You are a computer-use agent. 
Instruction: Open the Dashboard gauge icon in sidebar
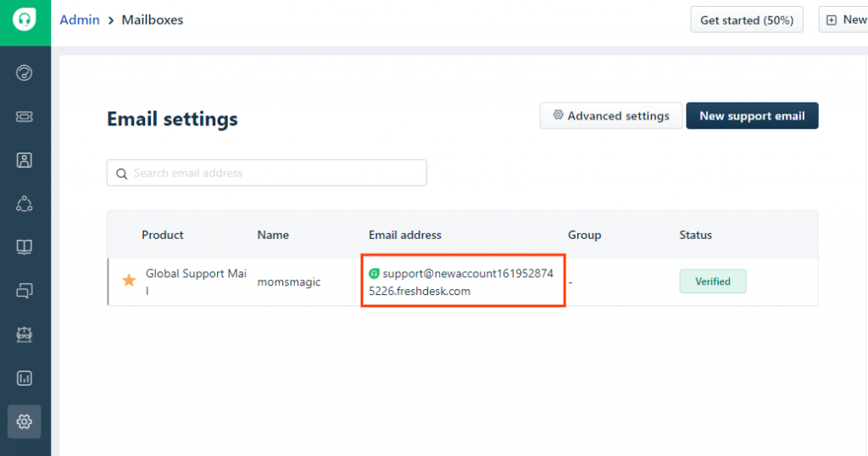25,73
